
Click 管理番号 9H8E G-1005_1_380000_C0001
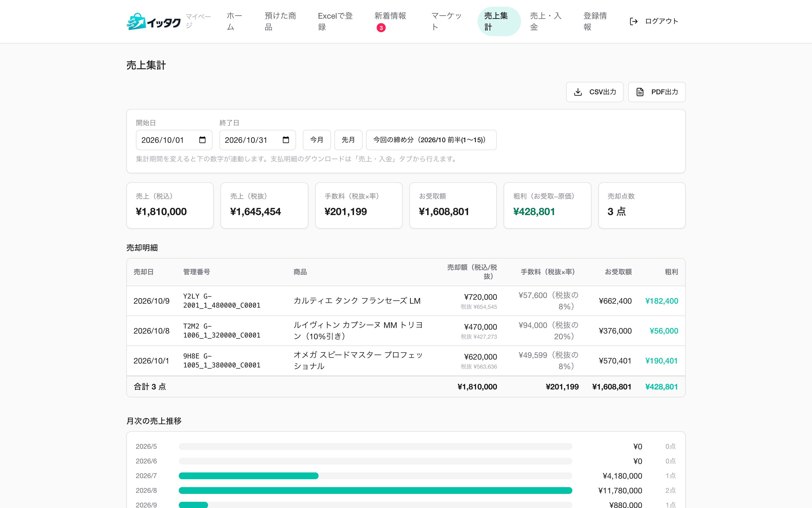222,360
